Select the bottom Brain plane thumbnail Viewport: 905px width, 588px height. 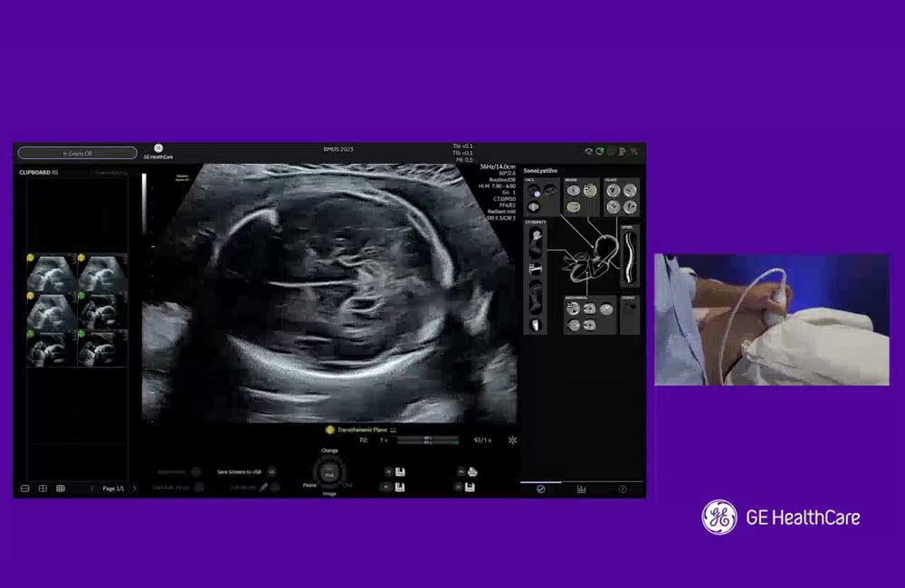(573, 206)
